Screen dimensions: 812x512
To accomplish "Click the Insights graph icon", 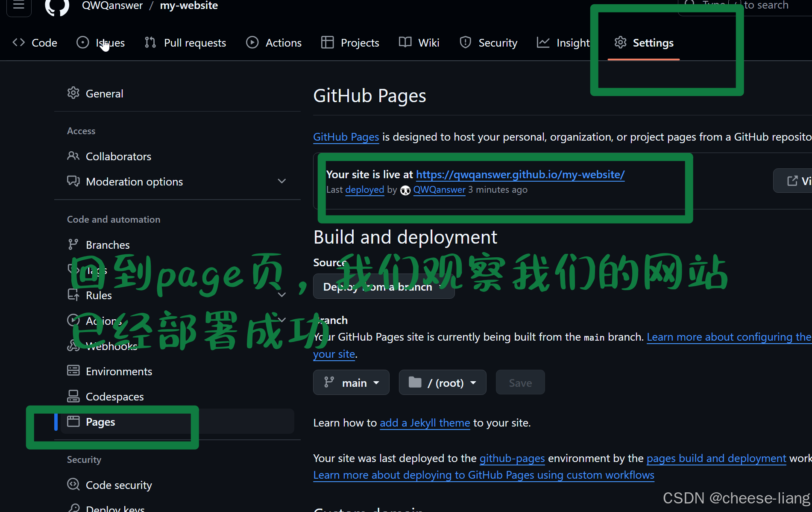I will coord(543,42).
